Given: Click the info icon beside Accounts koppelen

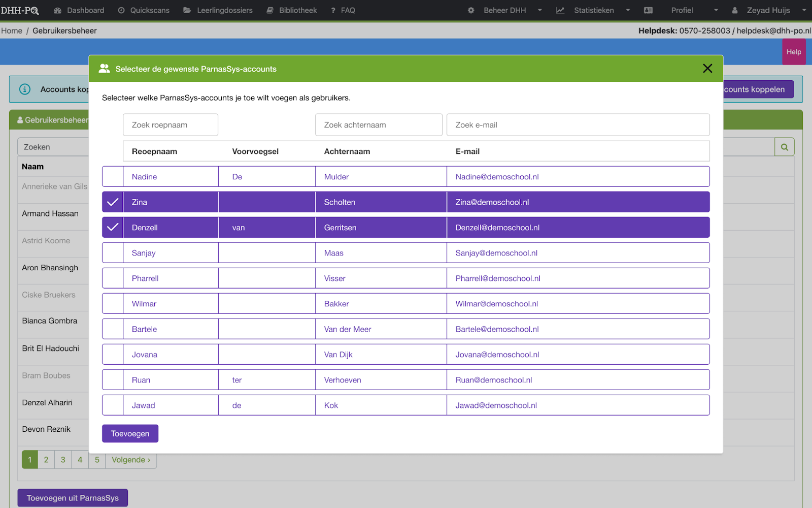Looking at the screenshot, I should [x=25, y=89].
